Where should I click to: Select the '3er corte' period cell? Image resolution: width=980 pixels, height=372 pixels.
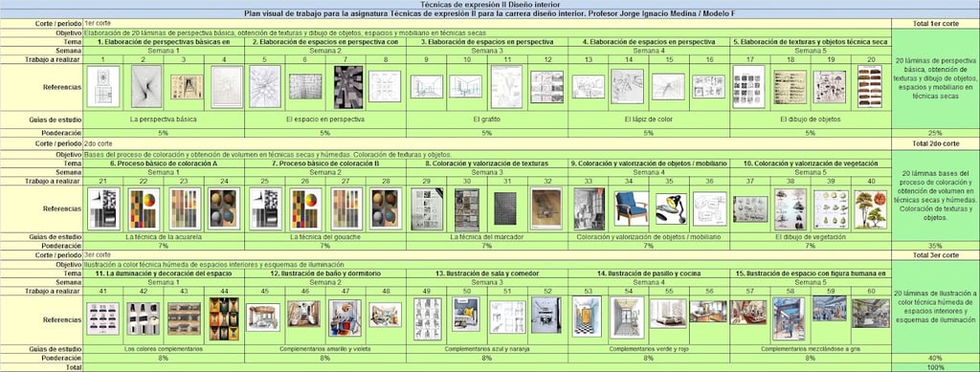tap(487, 255)
